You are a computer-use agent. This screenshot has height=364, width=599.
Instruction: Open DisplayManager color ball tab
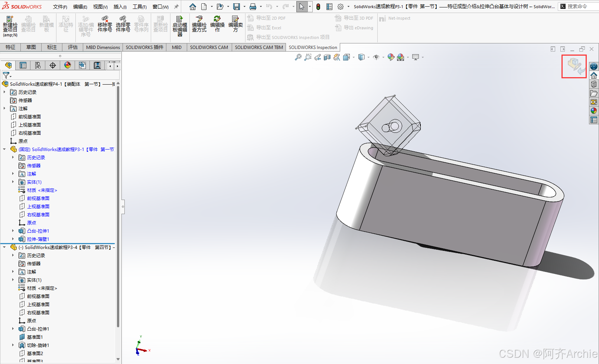pyautogui.click(x=68, y=65)
